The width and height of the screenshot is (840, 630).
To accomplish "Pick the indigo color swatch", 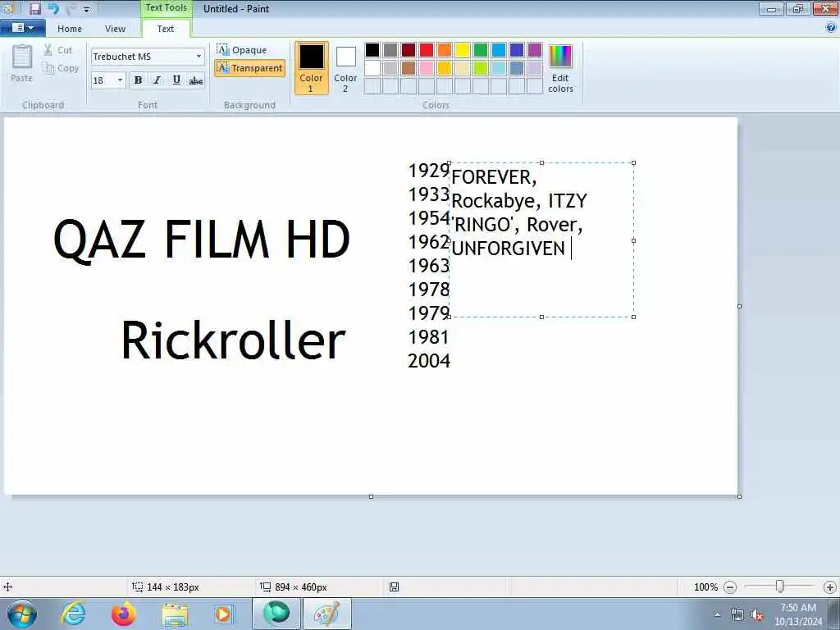I will click(x=517, y=50).
